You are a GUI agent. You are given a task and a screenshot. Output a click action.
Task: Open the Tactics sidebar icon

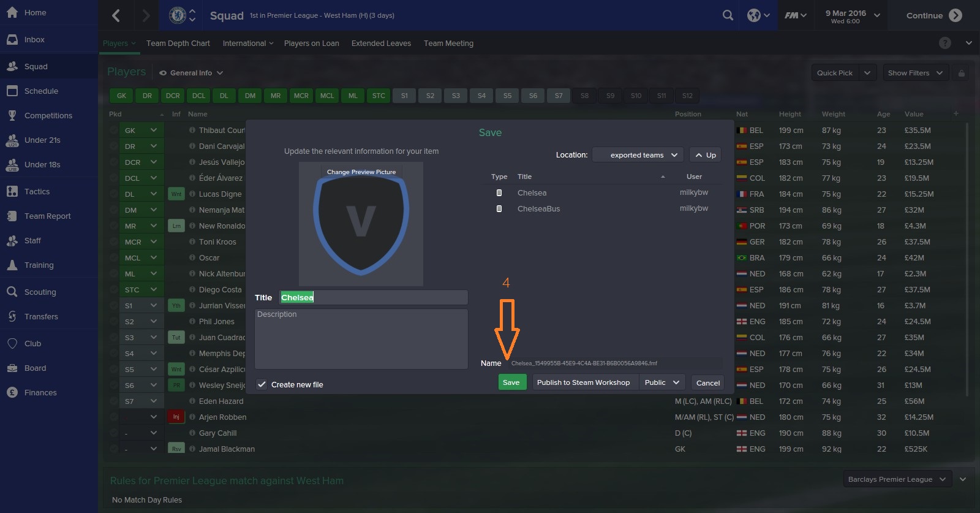pyautogui.click(x=12, y=191)
